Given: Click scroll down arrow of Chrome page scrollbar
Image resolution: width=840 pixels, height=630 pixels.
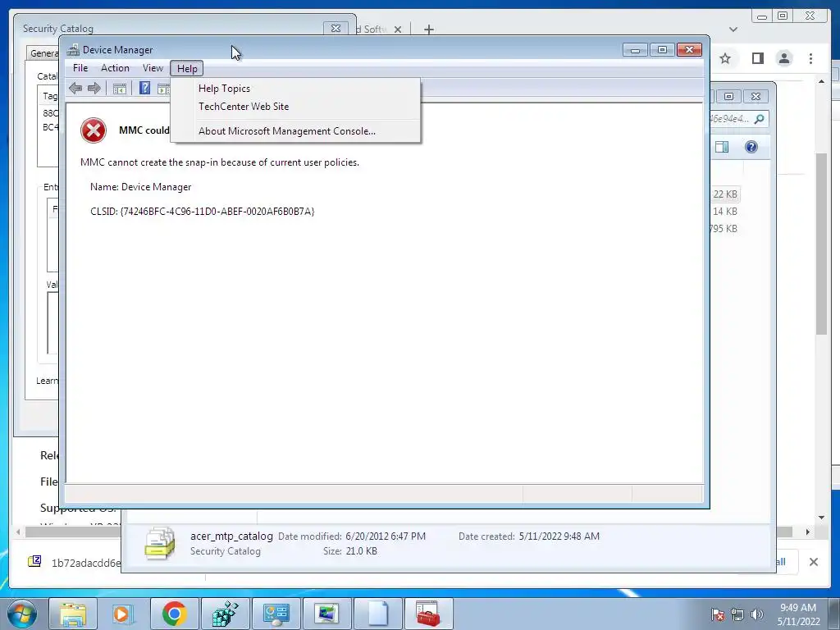Looking at the screenshot, I should 821,518.
